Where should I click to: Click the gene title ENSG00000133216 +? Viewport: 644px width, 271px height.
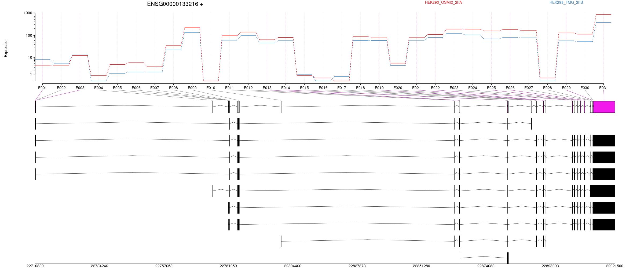[175, 4]
